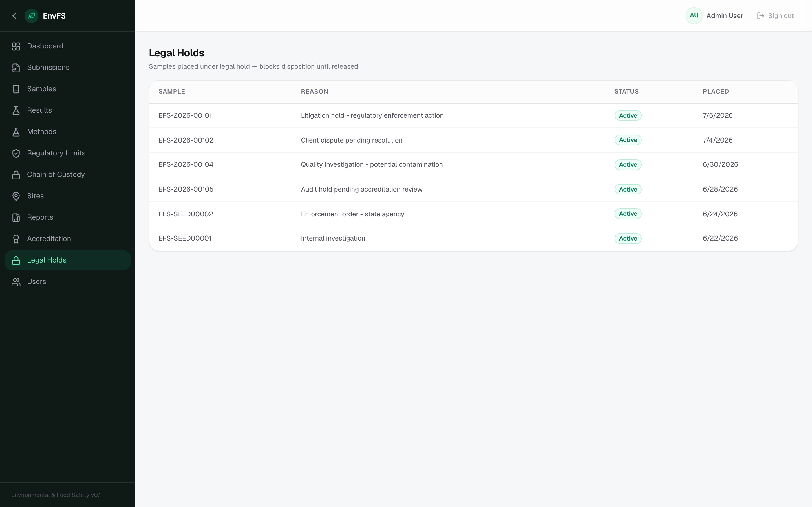The width and height of the screenshot is (812, 507).
Task: Click Active badge for EFS-2026-00104
Action: coord(628,165)
